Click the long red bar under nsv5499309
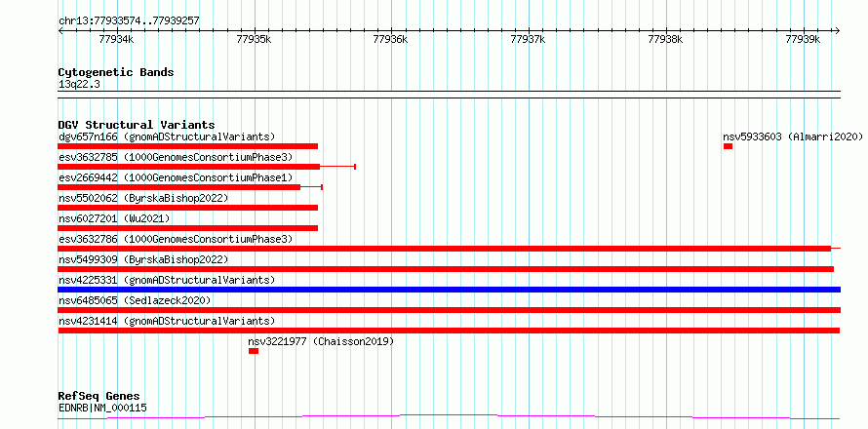Viewport: 868px width, 429px height. click(446, 269)
